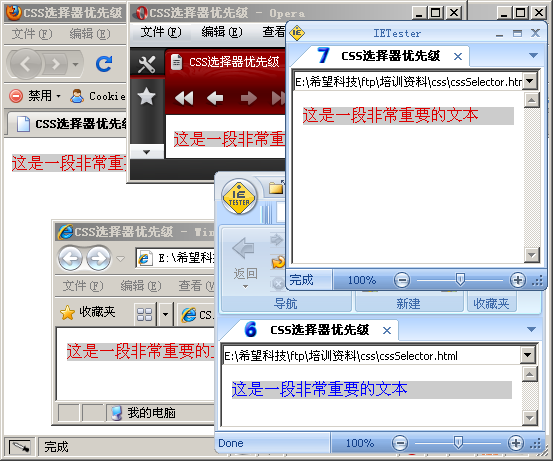Click the IE quick tabs grid icon
The width and height of the screenshot is (553, 461).
(x=144, y=314)
